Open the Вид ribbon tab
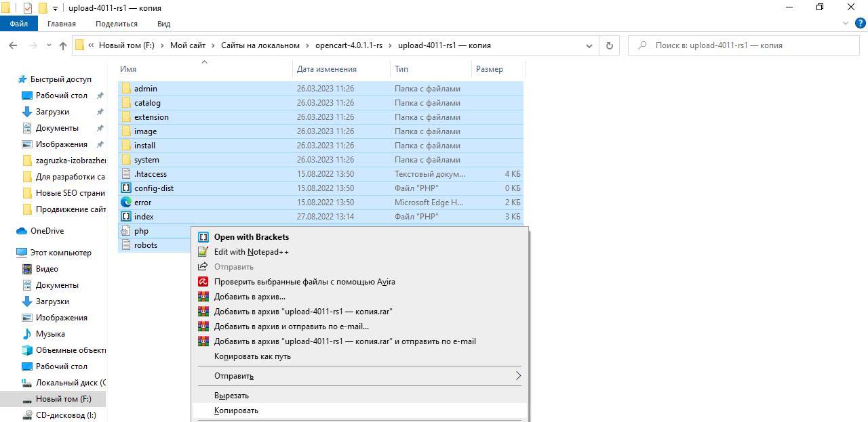Viewport: 868px width, 422px height. [x=163, y=24]
